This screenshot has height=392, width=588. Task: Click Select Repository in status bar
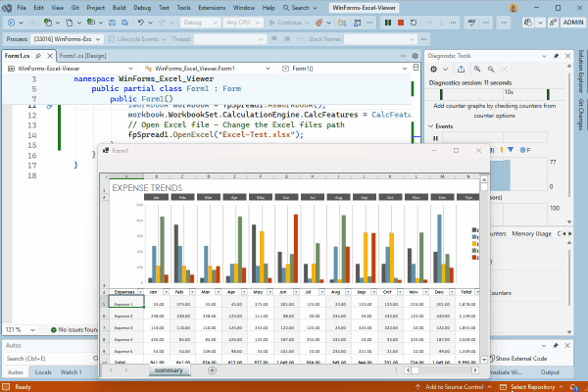point(532,387)
